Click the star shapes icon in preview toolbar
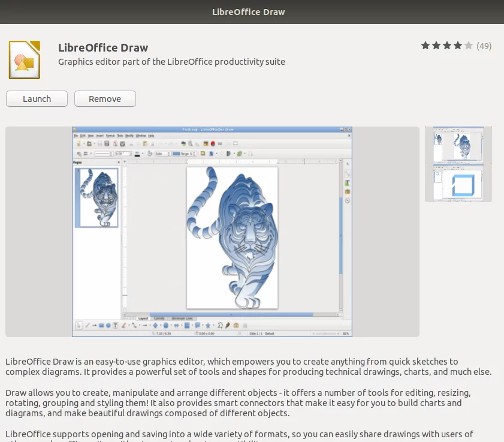 (x=208, y=326)
